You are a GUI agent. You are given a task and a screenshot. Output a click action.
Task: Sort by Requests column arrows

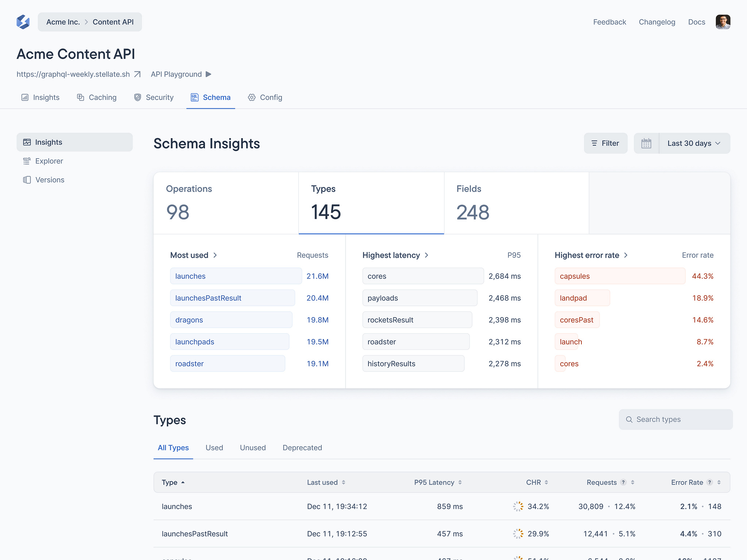pos(633,482)
